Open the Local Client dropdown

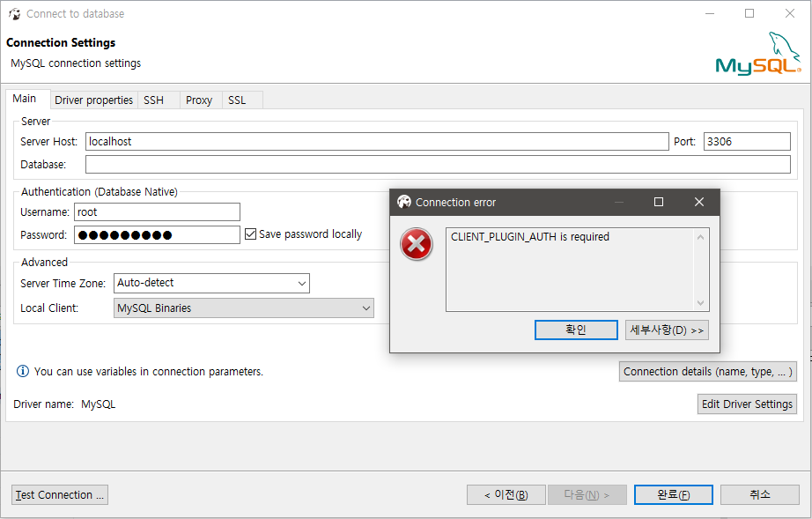pyautogui.click(x=243, y=308)
